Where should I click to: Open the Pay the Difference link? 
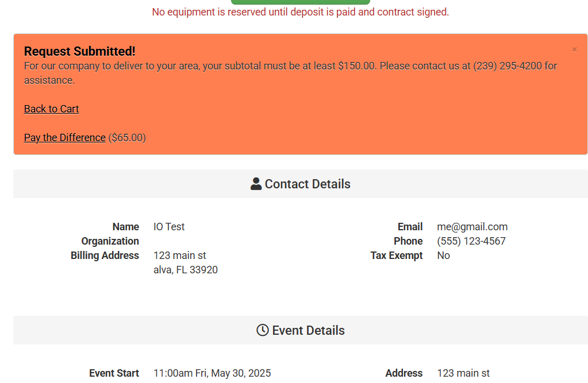coord(64,138)
